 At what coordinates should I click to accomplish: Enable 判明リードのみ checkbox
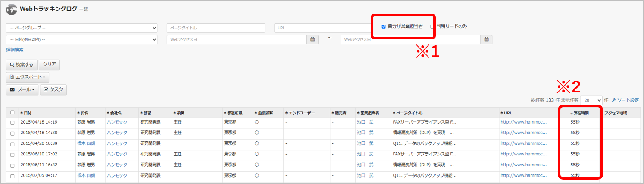pyautogui.click(x=432, y=26)
